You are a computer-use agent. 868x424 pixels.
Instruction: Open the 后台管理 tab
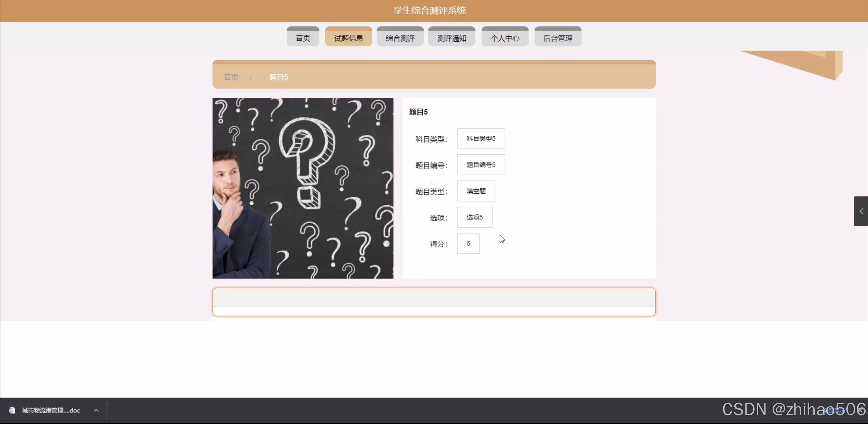(558, 38)
